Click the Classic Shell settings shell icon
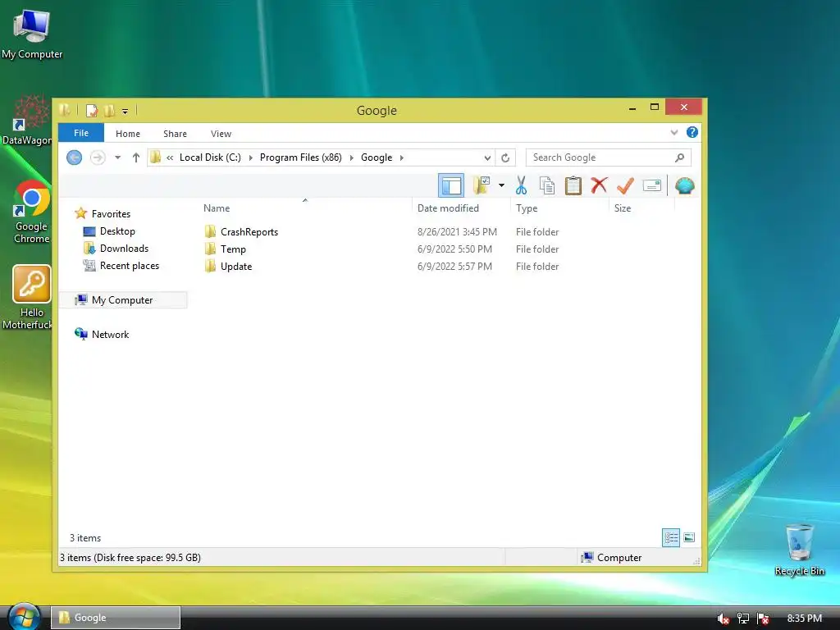The image size is (840, 630). click(x=685, y=185)
